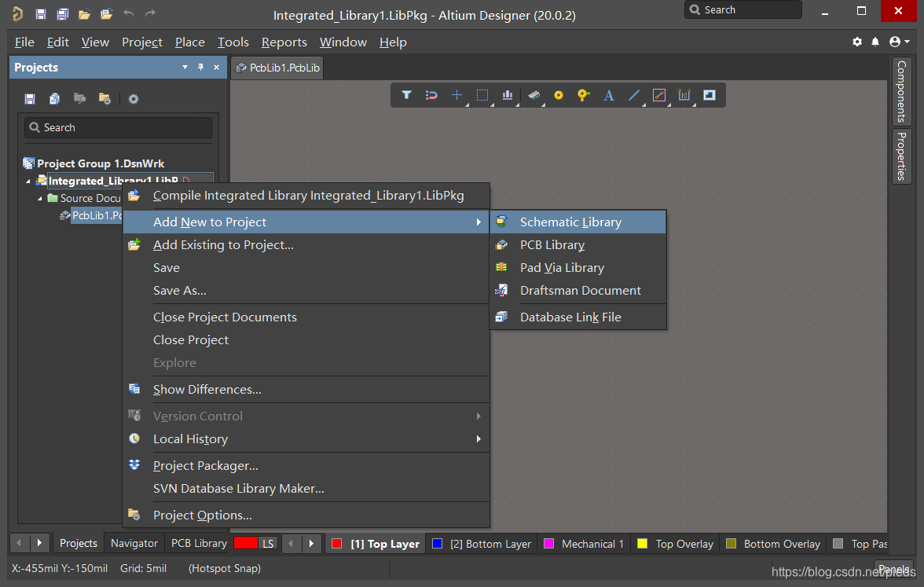Open the align objects chart icon

point(508,95)
